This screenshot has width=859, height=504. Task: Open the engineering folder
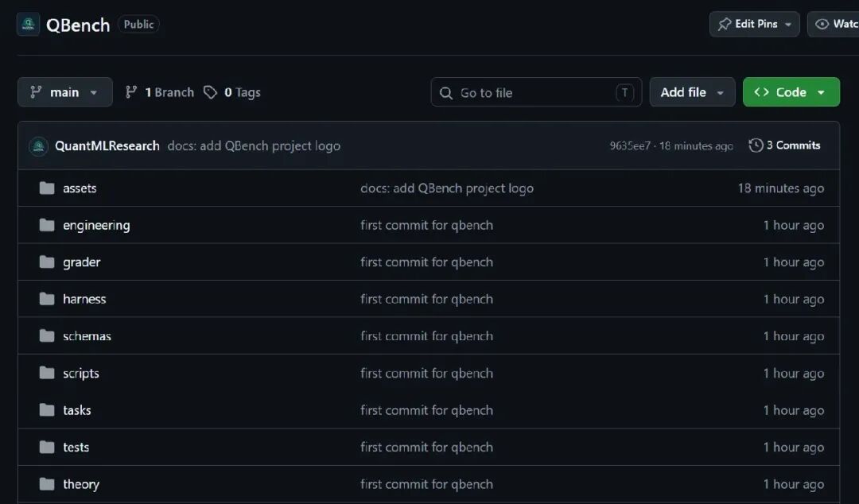pyautogui.click(x=96, y=225)
